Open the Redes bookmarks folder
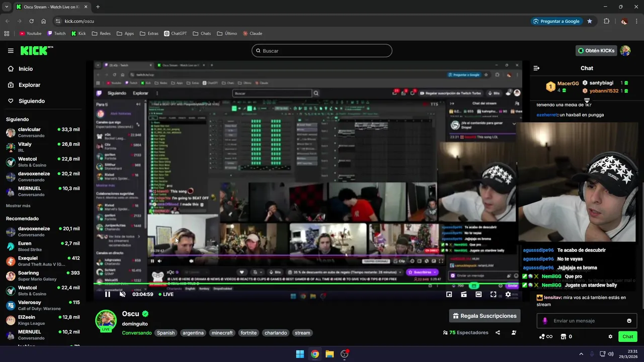Image resolution: width=644 pixels, height=362 pixels. (x=101, y=33)
